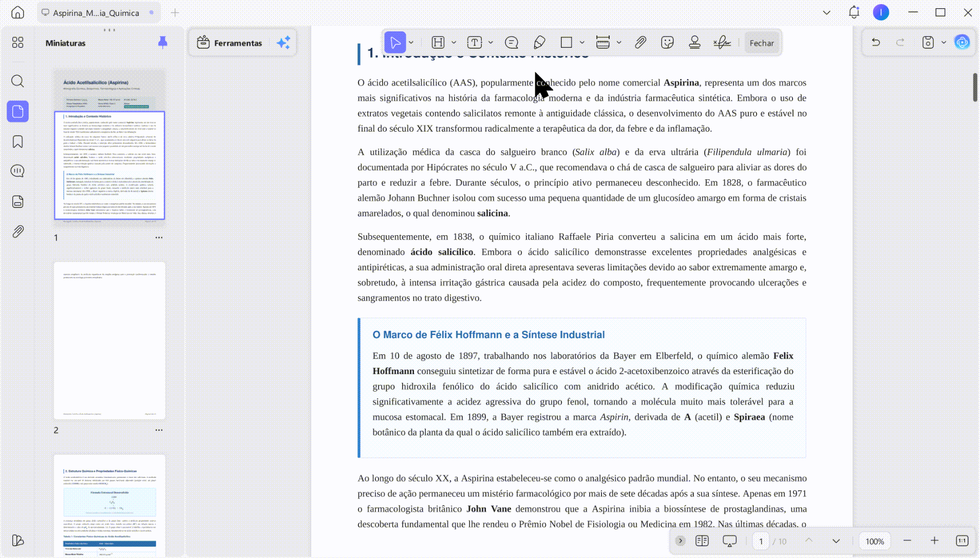
Task: Select the measurement tool
Action: pyautogui.click(x=603, y=43)
